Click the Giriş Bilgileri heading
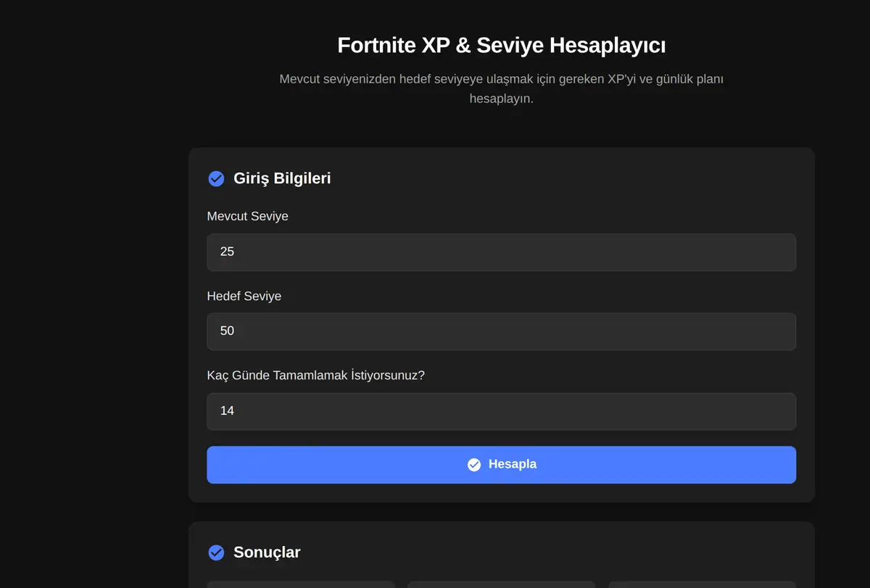870x588 pixels. [x=282, y=178]
